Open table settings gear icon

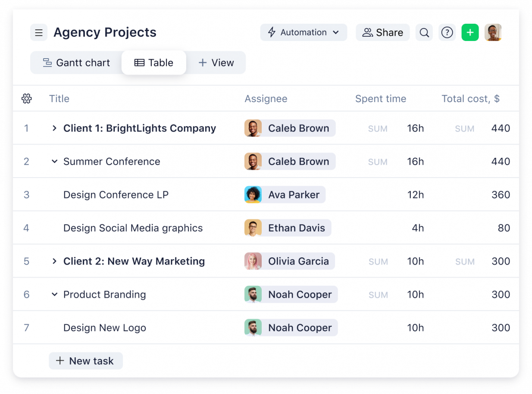click(27, 99)
